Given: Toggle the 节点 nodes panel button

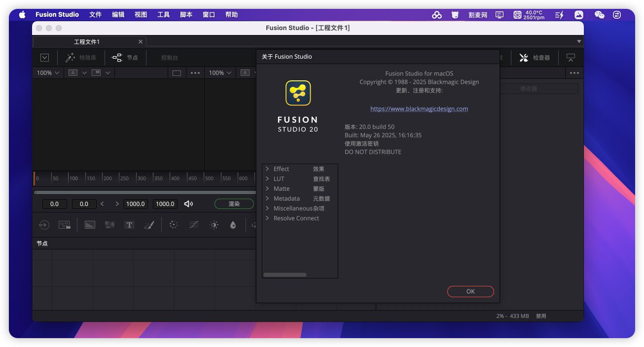Looking at the screenshot, I should pos(125,58).
